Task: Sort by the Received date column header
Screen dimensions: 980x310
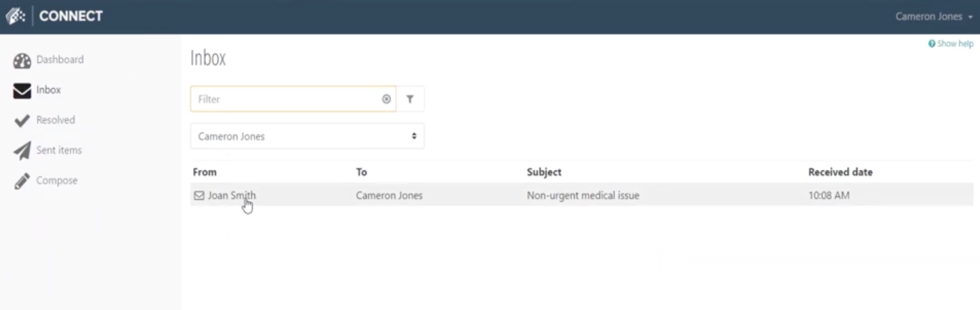Action: pos(840,172)
